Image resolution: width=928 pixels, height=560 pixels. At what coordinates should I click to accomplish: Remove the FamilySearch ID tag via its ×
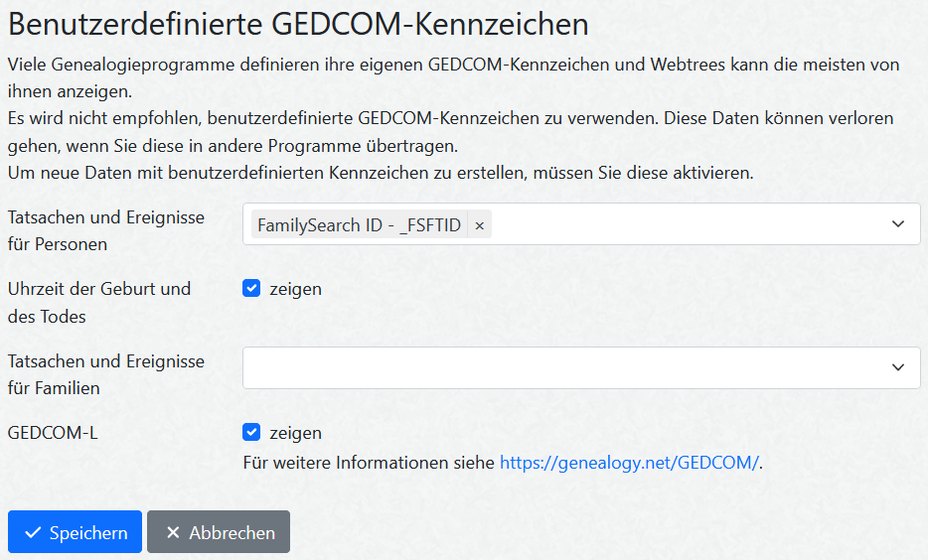(x=479, y=225)
